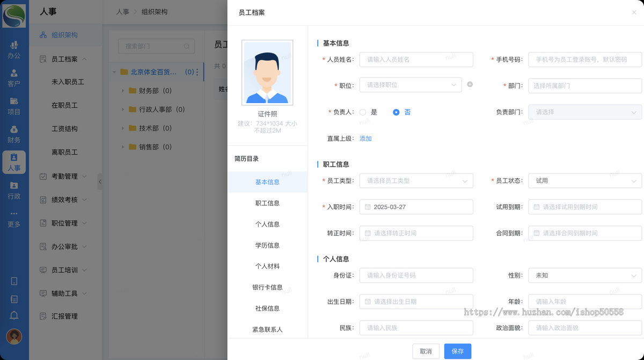Open 离职员工 submenu item

click(x=65, y=153)
